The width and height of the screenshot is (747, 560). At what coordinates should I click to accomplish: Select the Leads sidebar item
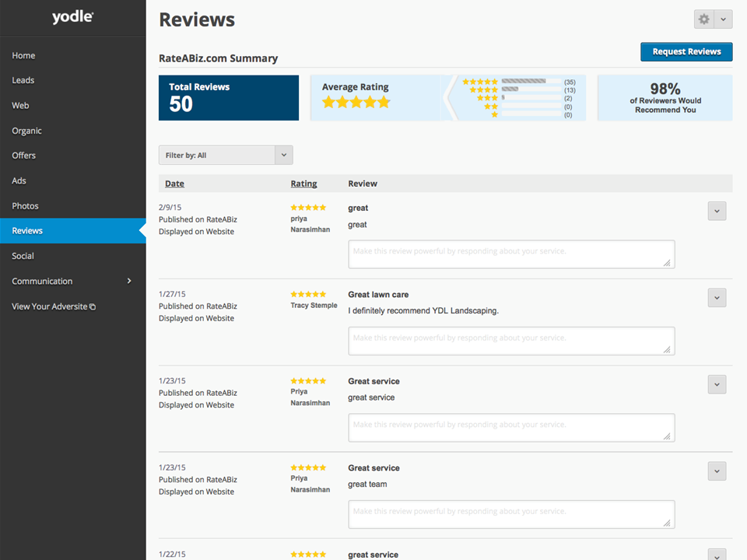pos(22,80)
